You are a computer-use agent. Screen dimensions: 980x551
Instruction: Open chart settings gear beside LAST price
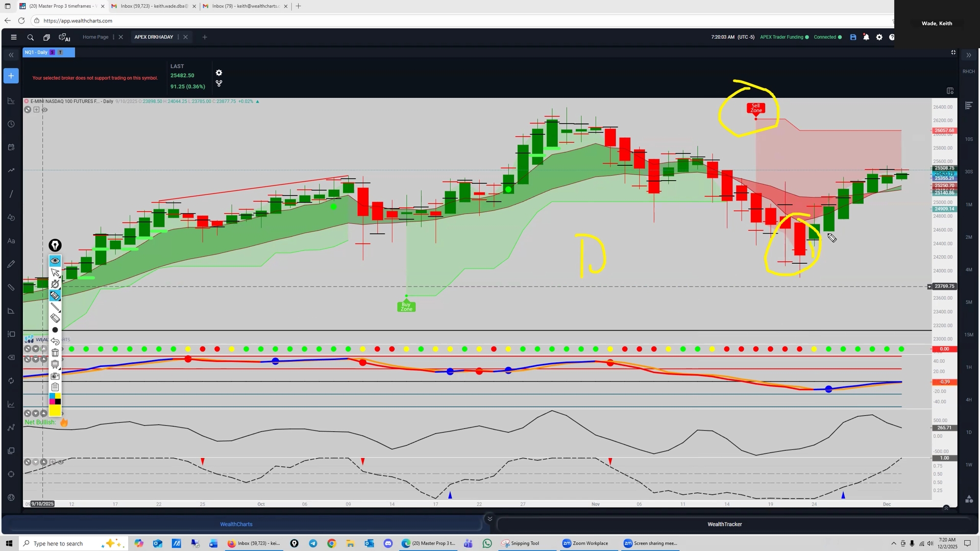219,73
